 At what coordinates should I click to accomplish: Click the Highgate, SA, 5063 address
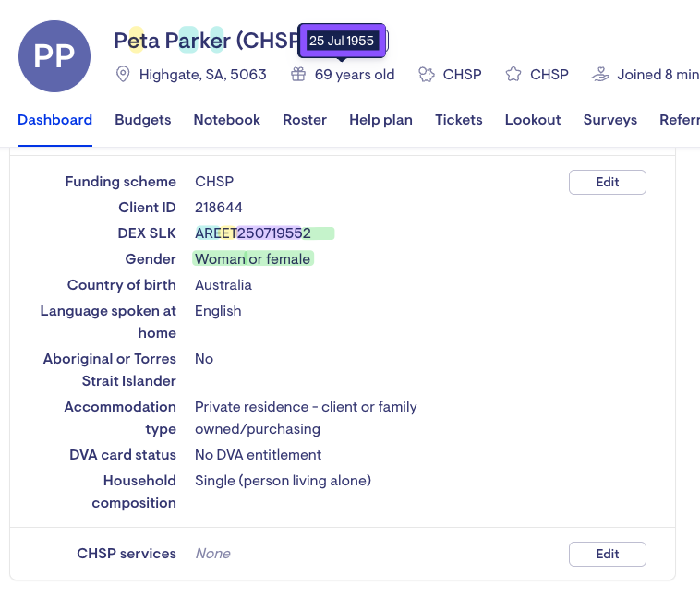202,75
